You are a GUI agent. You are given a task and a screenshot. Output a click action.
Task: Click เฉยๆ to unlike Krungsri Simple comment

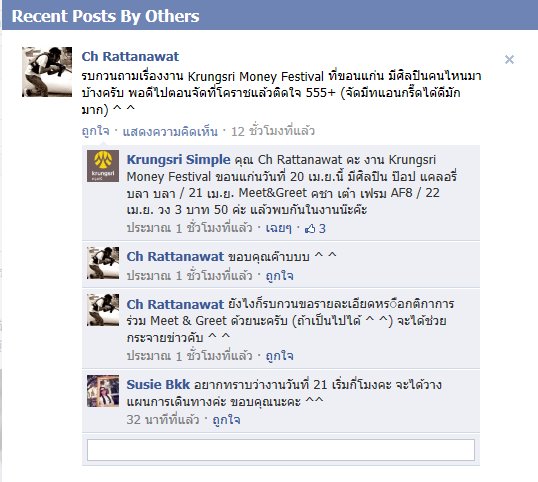278,228
